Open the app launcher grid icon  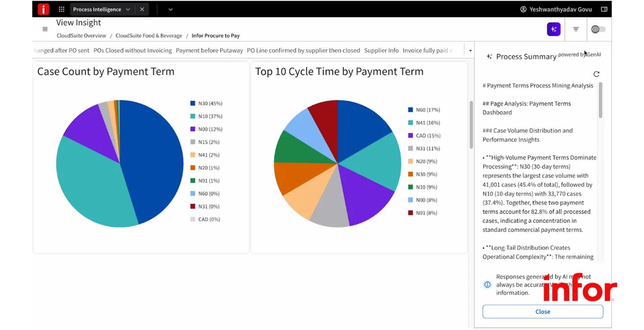[x=61, y=9]
